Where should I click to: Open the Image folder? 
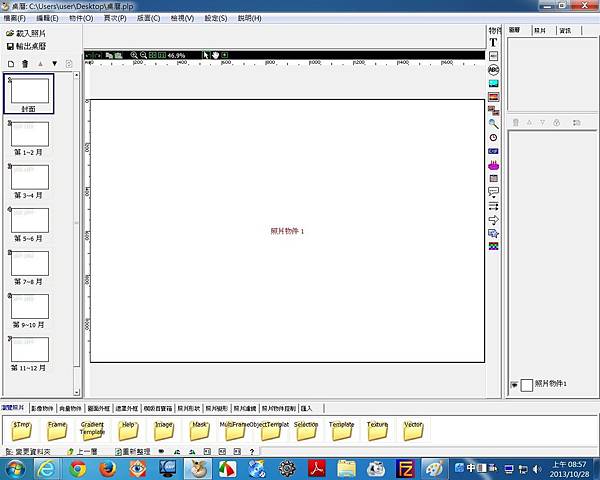(x=163, y=431)
